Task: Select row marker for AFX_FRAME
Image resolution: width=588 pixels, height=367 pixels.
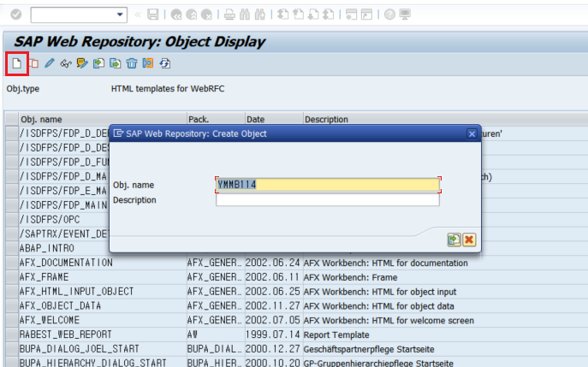Action: [x=12, y=277]
